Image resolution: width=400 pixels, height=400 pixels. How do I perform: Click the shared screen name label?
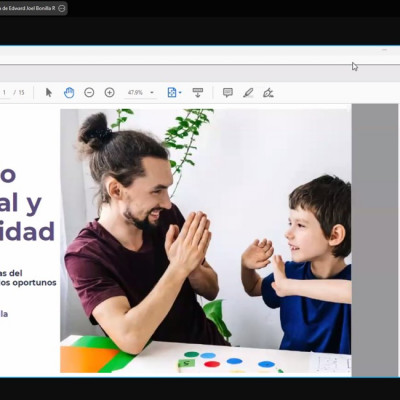pyautogui.click(x=29, y=8)
